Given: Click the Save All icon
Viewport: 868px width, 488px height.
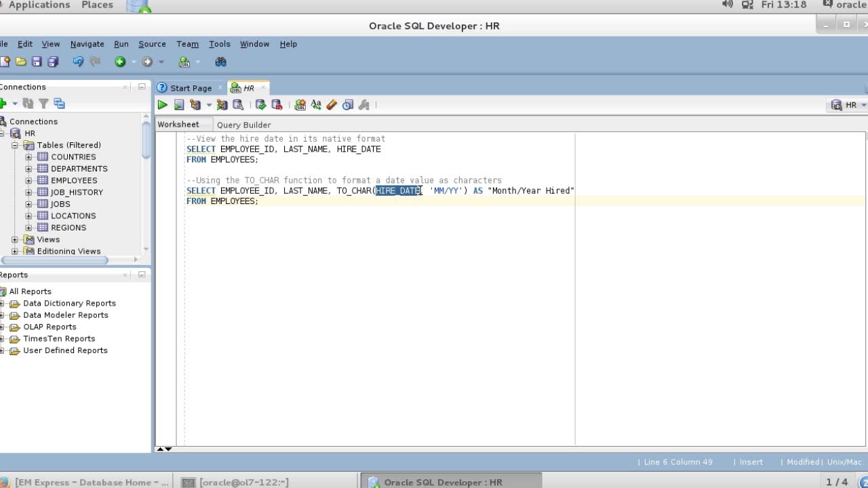Looking at the screenshot, I should 52,62.
